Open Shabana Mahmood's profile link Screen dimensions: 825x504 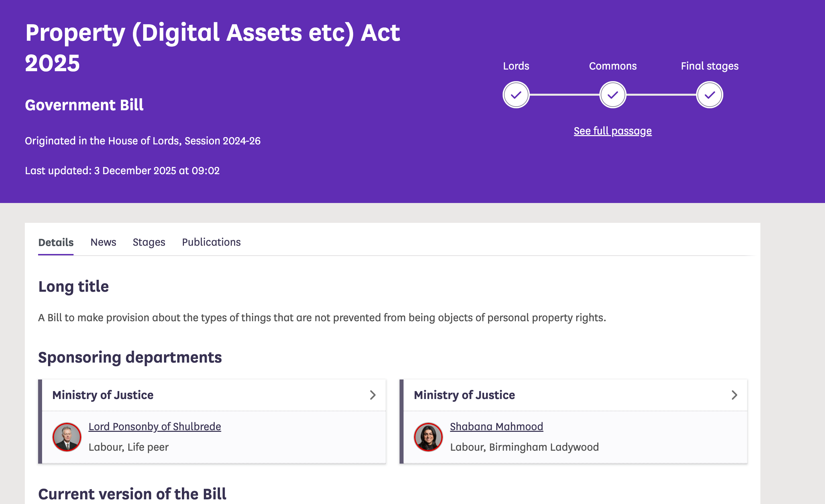point(496,427)
